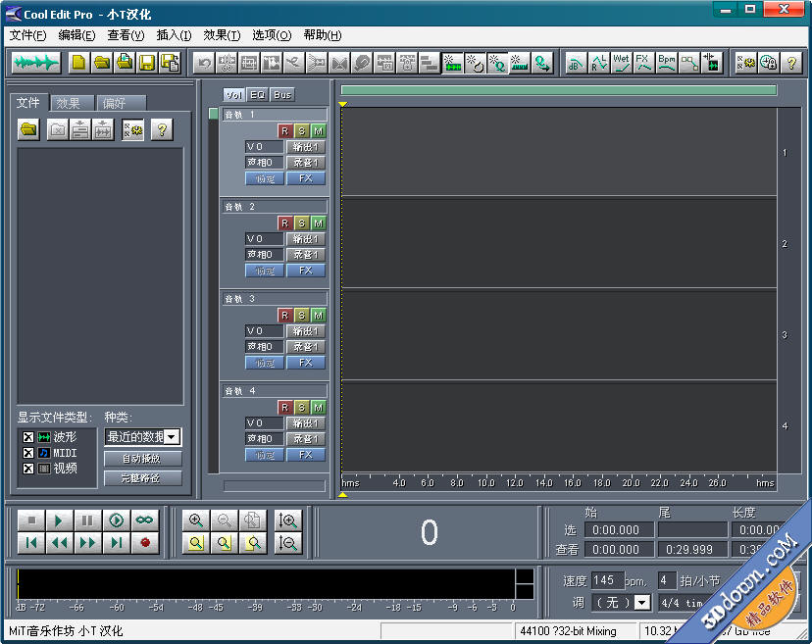
Task: Open FX settings for Track 4
Action: [306, 455]
